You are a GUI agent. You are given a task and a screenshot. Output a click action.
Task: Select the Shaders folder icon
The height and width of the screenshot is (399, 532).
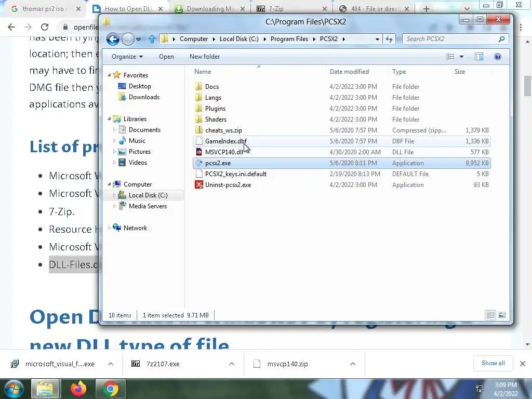pyautogui.click(x=199, y=119)
